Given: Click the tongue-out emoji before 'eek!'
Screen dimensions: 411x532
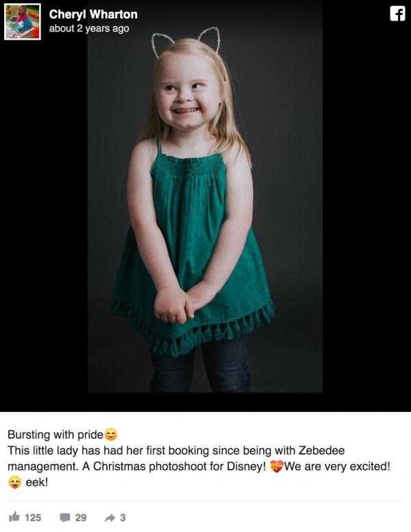Looking at the screenshot, I should (x=14, y=482).
